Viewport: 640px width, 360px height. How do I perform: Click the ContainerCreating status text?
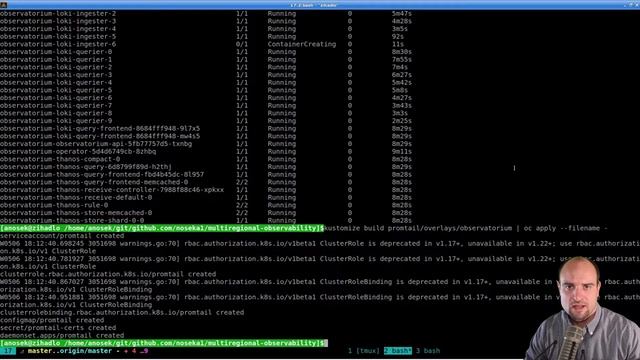tap(302, 44)
